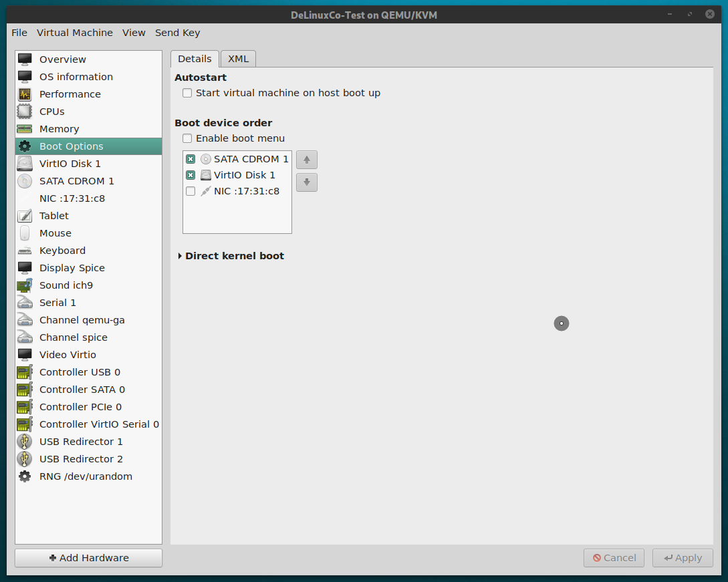Open the Send Key menu
Viewport: 728px width, 582px height.
pos(177,33)
